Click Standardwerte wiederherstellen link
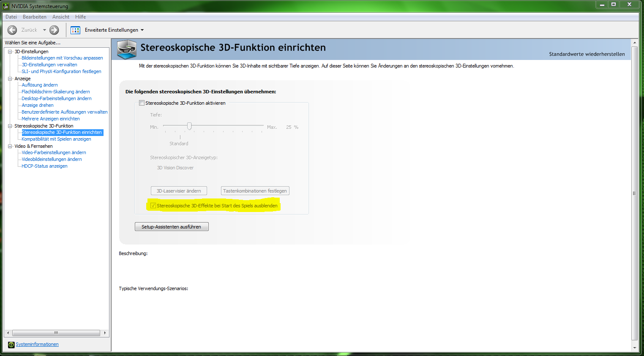 tap(587, 54)
